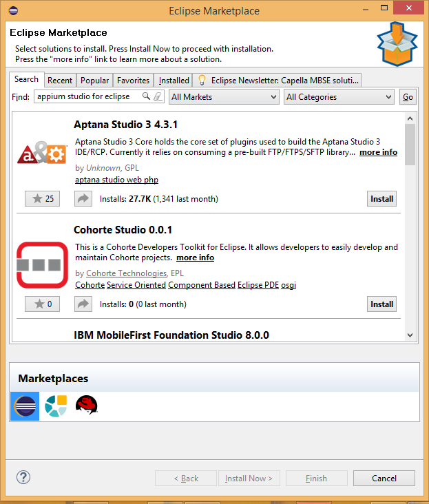This screenshot has width=429, height=504.
Task: Click the Aptana Studio logo thumbnail
Action: (42, 153)
